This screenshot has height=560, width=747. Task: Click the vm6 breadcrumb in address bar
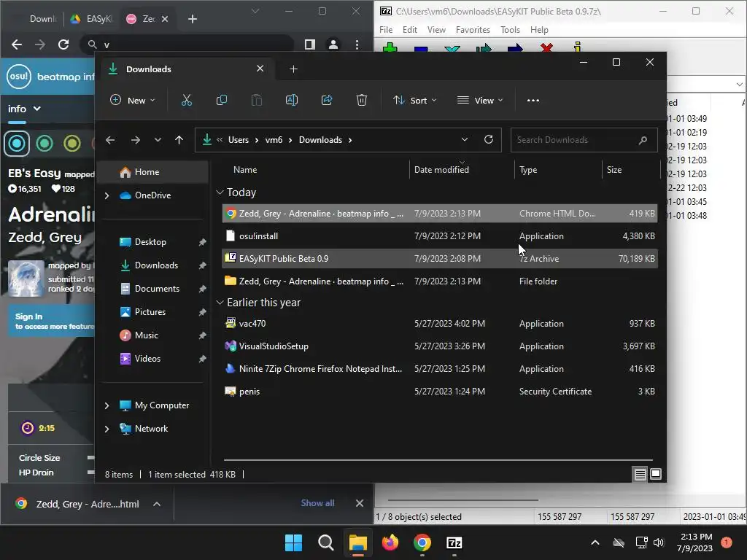coord(274,140)
